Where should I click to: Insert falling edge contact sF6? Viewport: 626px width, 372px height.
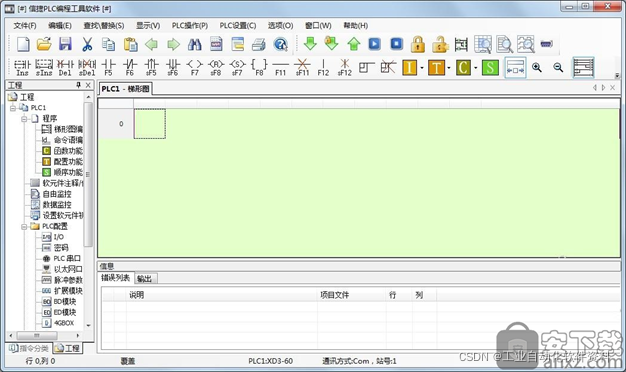[173, 67]
